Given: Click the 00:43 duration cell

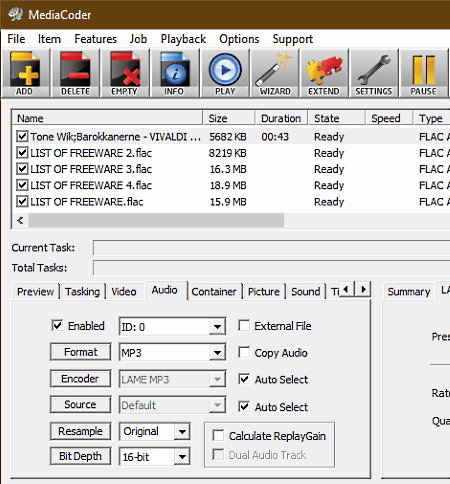Looking at the screenshot, I should tap(275, 137).
